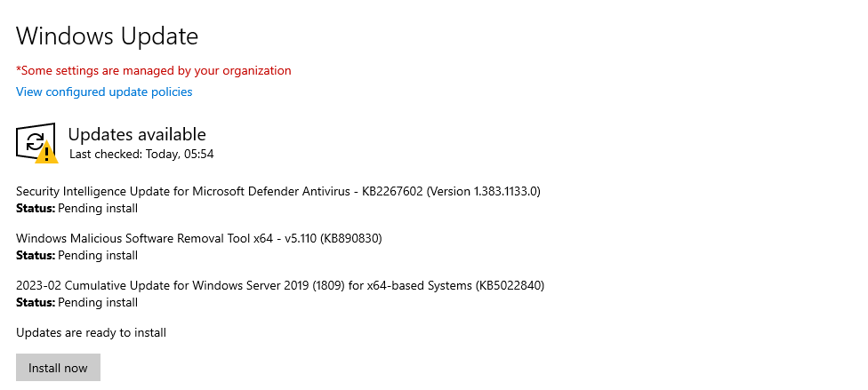Click Pending install status under Defender update

coord(98,208)
